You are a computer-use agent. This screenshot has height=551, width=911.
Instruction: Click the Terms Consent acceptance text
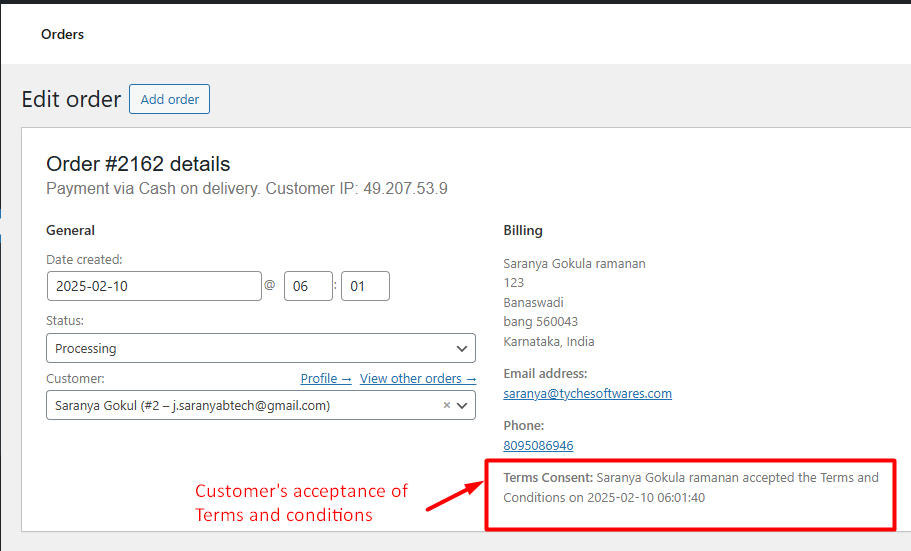690,487
